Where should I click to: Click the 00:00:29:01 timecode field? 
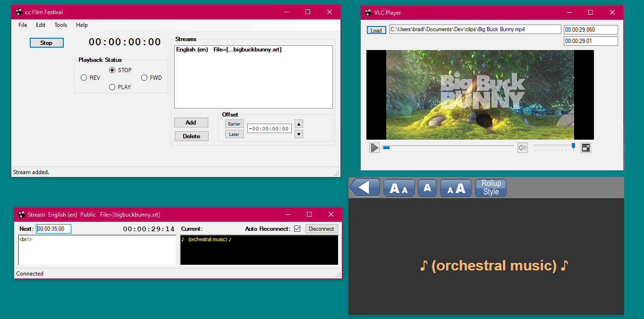pos(591,41)
